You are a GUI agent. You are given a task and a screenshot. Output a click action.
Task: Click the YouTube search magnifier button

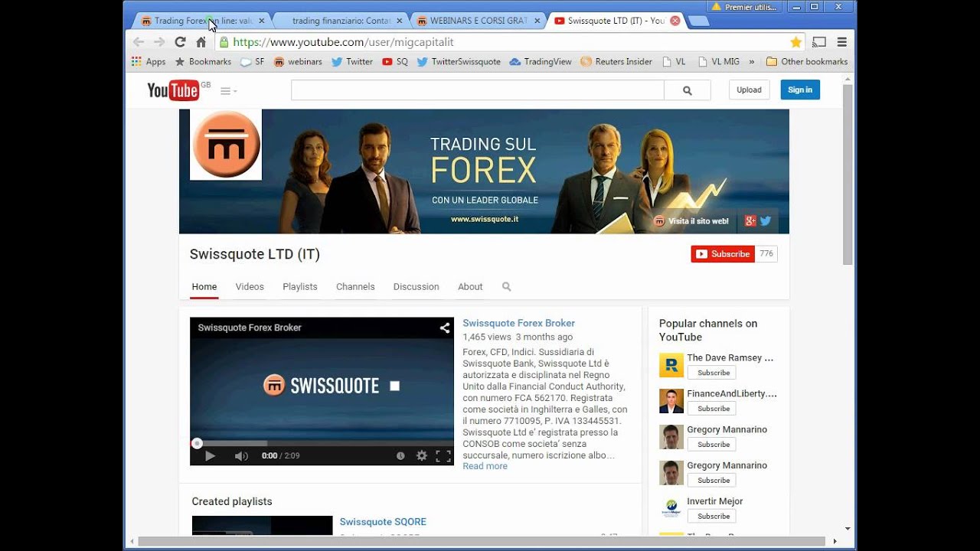pyautogui.click(x=688, y=90)
